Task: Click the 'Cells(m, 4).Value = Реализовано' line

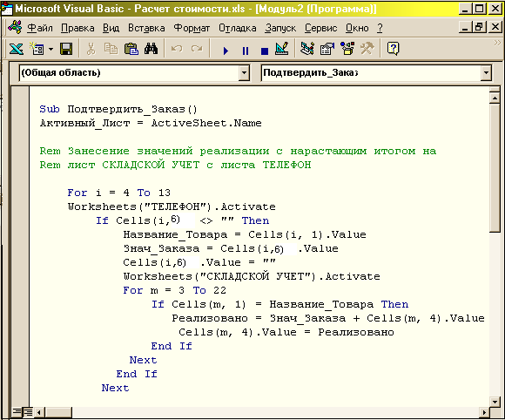Action: coord(286,332)
